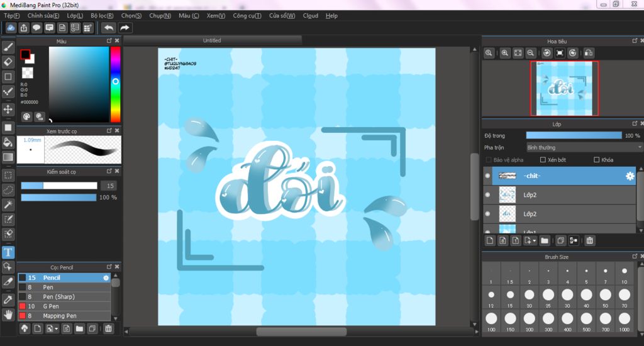Select the rectangular Select tool

coord(8,175)
